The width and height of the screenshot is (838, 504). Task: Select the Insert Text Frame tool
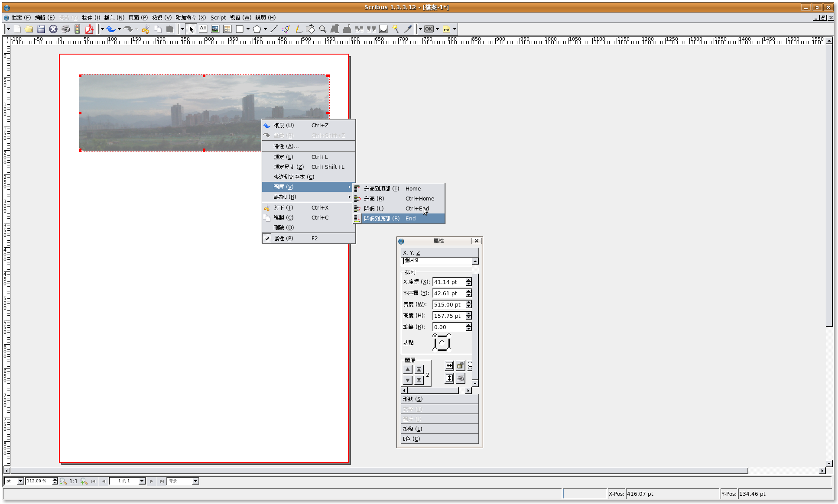203,29
